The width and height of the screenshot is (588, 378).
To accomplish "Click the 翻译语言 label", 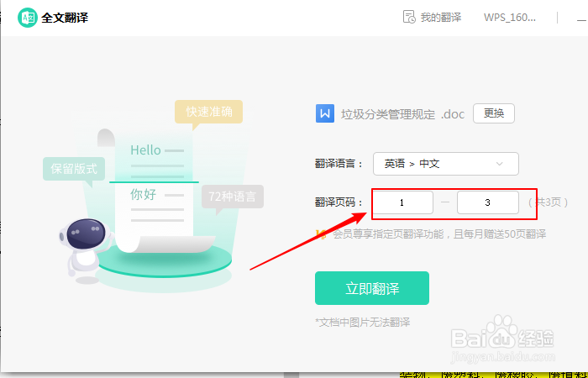I will coord(339,164).
